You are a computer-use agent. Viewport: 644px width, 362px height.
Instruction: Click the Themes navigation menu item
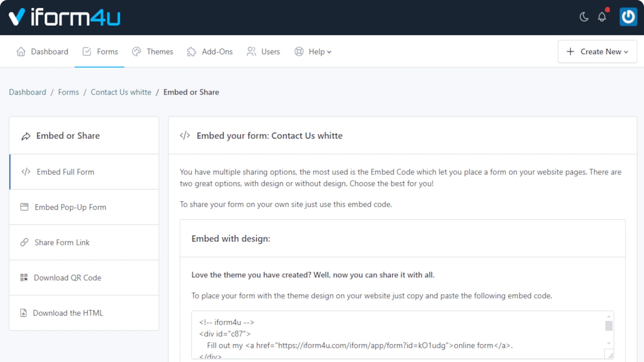pos(160,52)
